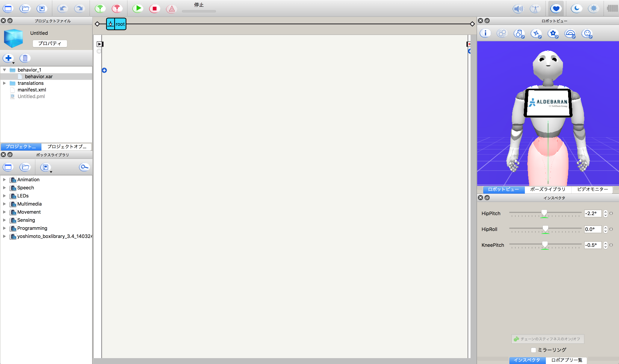Switch to プロジェクトオブ... tab
This screenshot has width=619, height=364.
67,147
